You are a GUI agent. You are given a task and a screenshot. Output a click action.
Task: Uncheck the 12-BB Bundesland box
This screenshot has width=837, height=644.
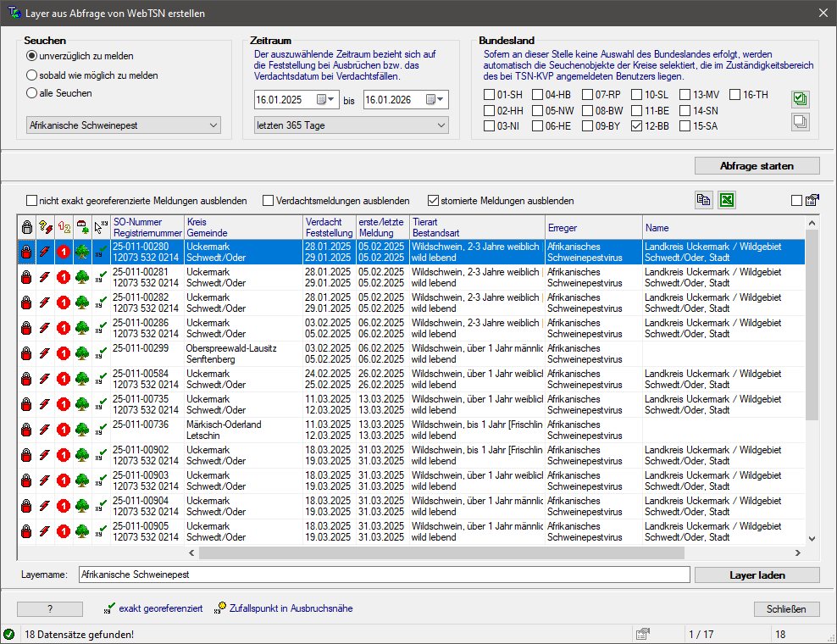tap(636, 126)
